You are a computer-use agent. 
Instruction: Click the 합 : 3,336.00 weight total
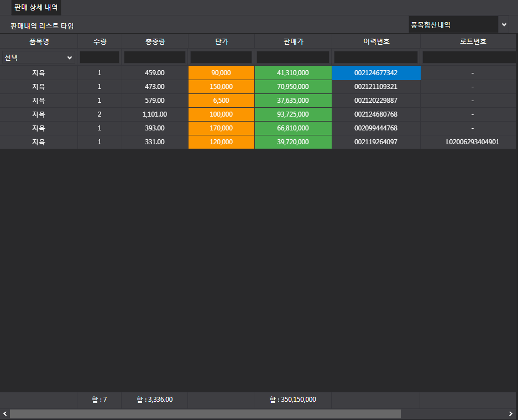(x=155, y=400)
